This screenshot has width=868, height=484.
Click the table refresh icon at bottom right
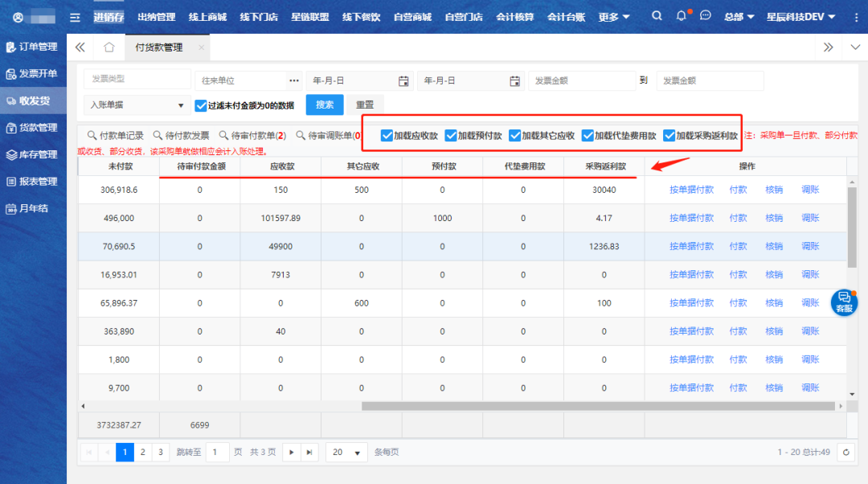[845, 453]
